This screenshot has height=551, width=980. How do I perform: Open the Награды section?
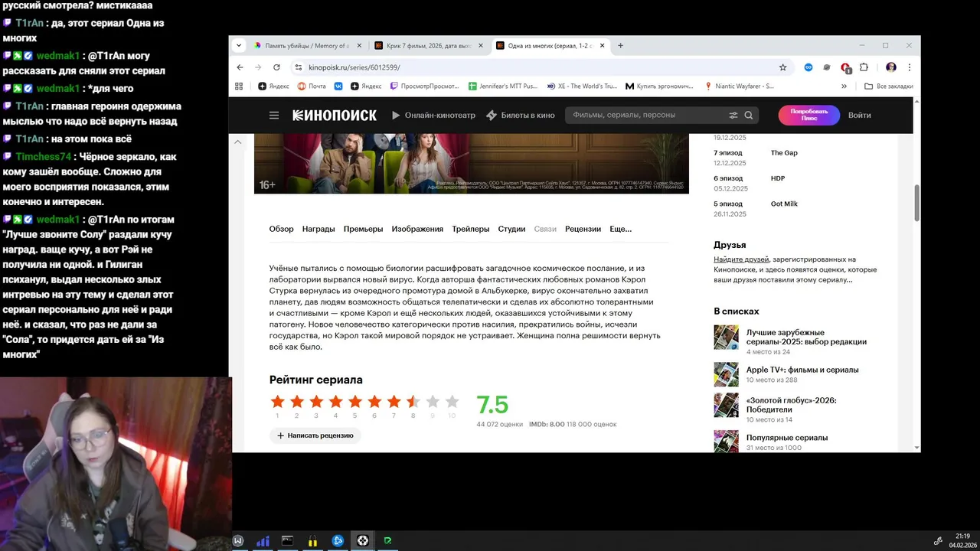[x=318, y=229]
